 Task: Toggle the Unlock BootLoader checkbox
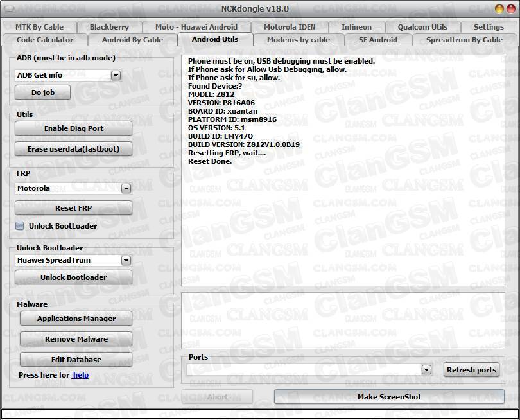(x=20, y=226)
